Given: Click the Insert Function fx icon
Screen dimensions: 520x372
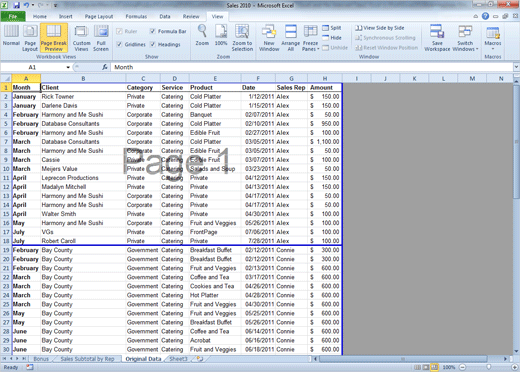Looking at the screenshot, I should [105, 67].
